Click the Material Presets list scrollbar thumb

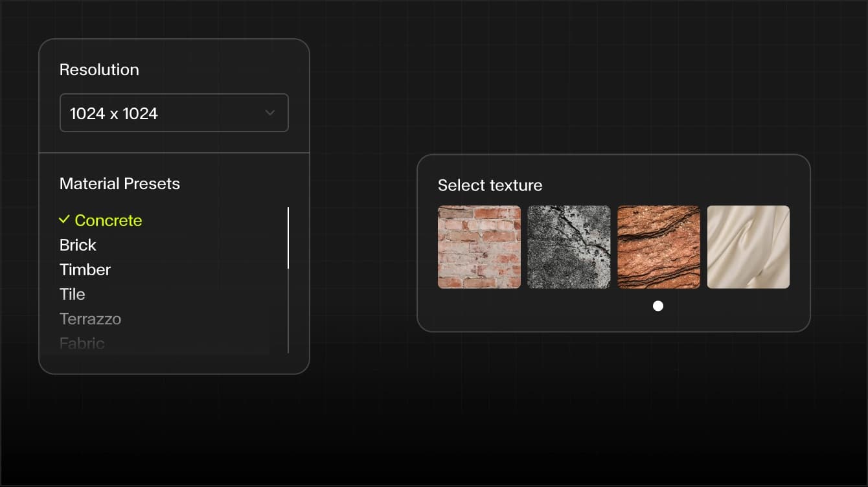[x=288, y=238]
